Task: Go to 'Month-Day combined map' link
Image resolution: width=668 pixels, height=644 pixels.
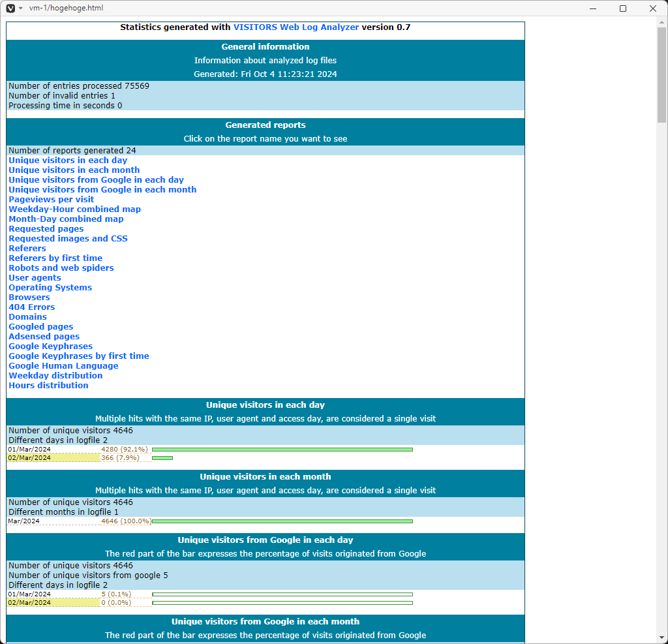Action: pyautogui.click(x=66, y=219)
